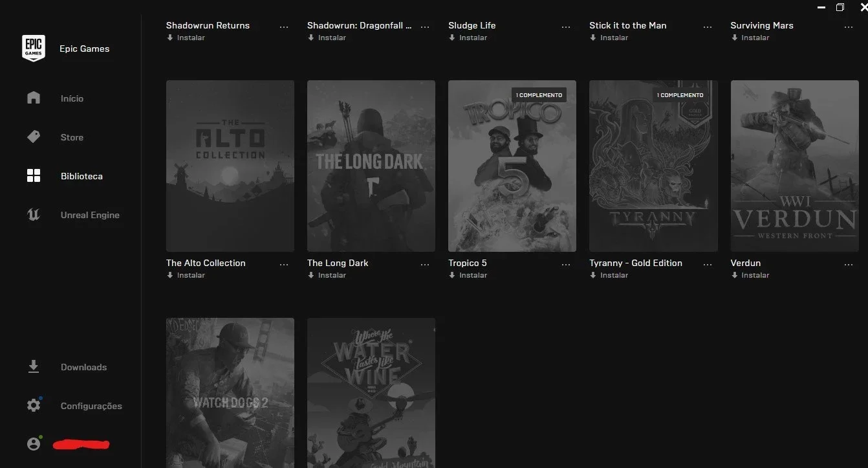Click the Tropico 5 complemento badge
This screenshot has width=868, height=468.
(539, 95)
